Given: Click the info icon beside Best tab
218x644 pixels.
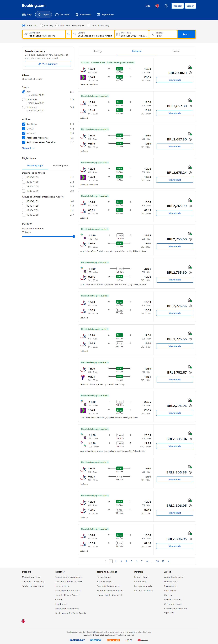Looking at the screenshot, I should click(100, 51).
